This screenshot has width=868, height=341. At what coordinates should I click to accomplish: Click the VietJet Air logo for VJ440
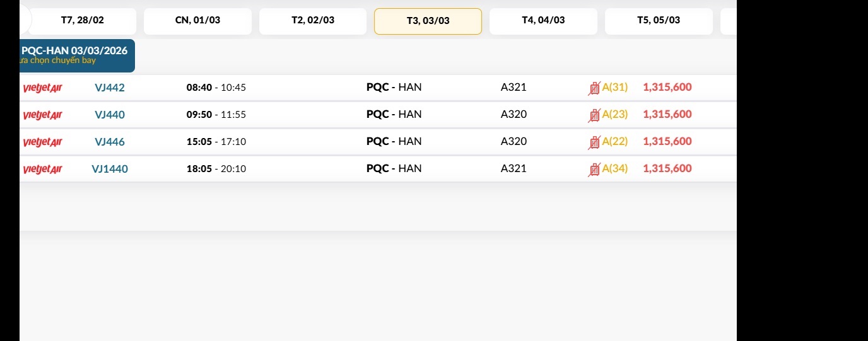click(42, 115)
